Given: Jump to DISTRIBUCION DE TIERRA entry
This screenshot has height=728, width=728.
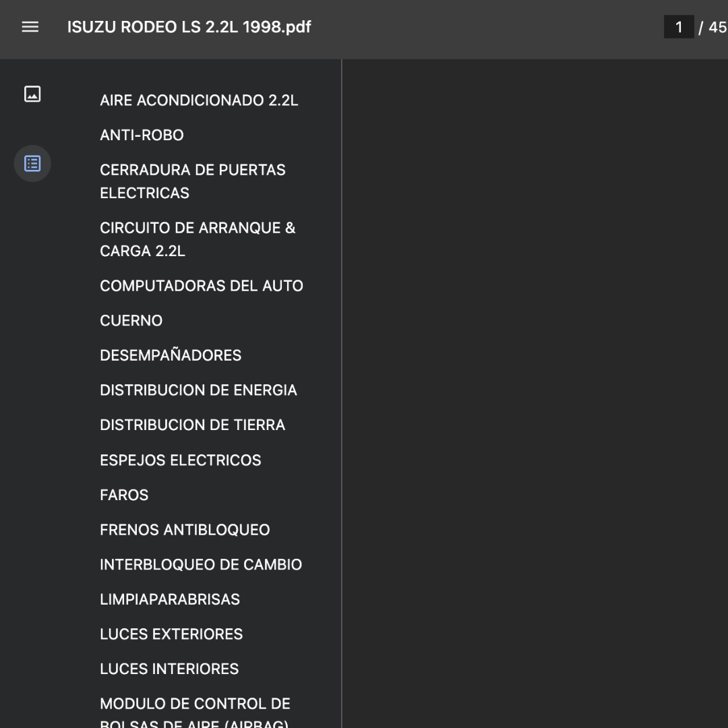Looking at the screenshot, I should [x=192, y=425].
